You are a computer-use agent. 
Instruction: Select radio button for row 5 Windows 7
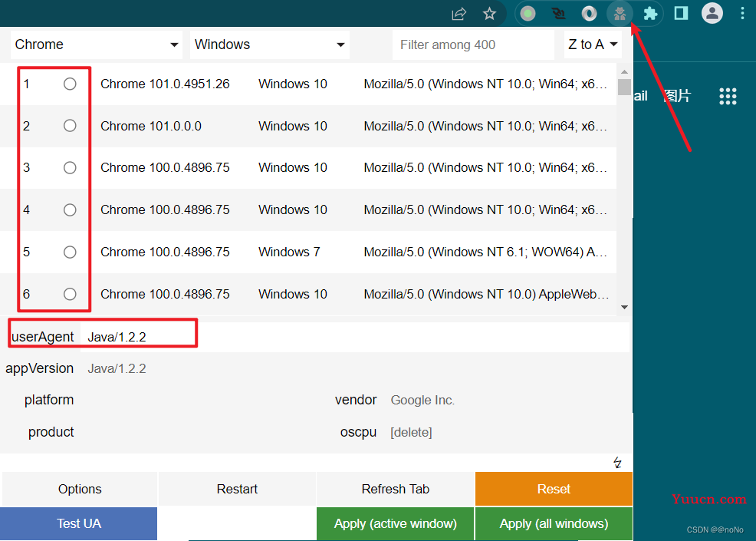[70, 252]
